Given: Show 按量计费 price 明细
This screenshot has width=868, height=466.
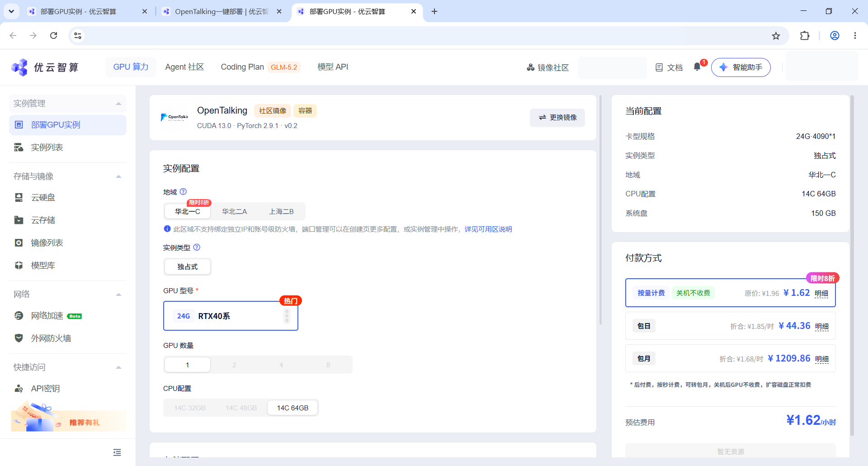Looking at the screenshot, I should pyautogui.click(x=821, y=294).
